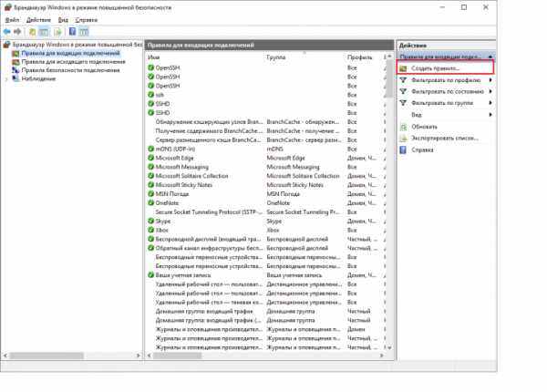Expand the Наблюдение tree node

[6, 78]
